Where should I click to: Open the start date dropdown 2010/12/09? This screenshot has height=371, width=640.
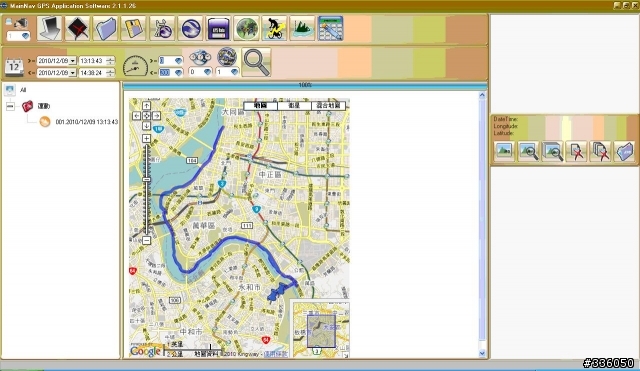pos(73,61)
